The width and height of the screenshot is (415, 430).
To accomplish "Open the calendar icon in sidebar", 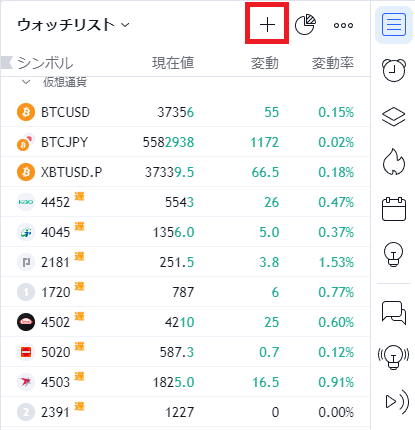I will 394,209.
